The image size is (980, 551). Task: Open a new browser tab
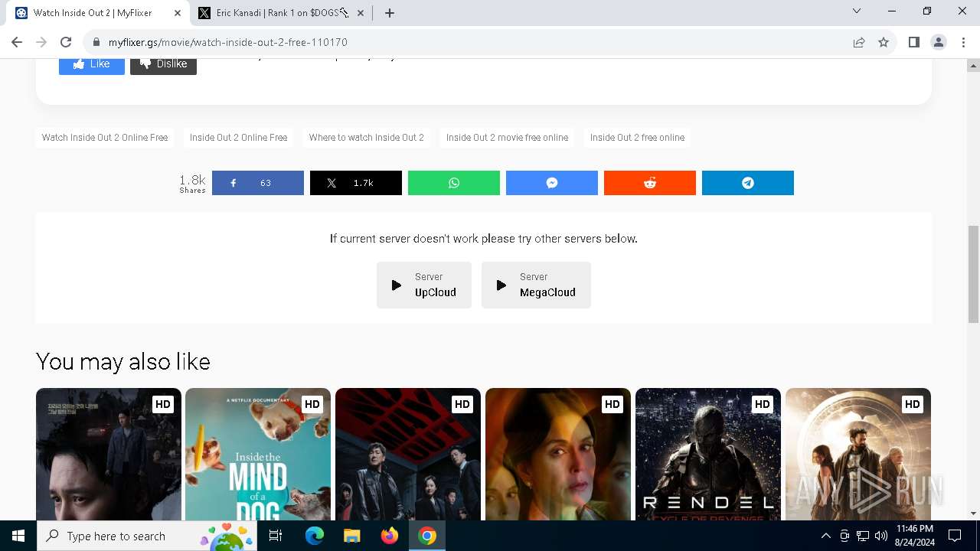tap(390, 13)
